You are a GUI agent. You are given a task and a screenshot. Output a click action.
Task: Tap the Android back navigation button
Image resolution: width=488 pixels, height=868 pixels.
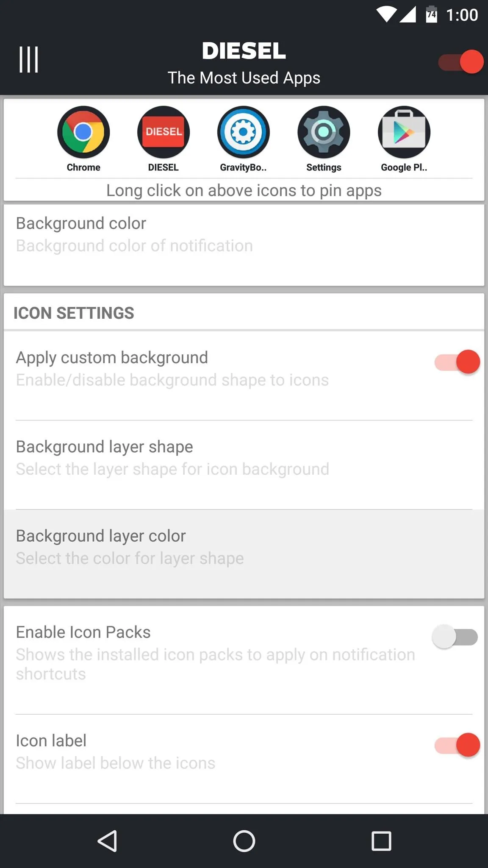107,841
